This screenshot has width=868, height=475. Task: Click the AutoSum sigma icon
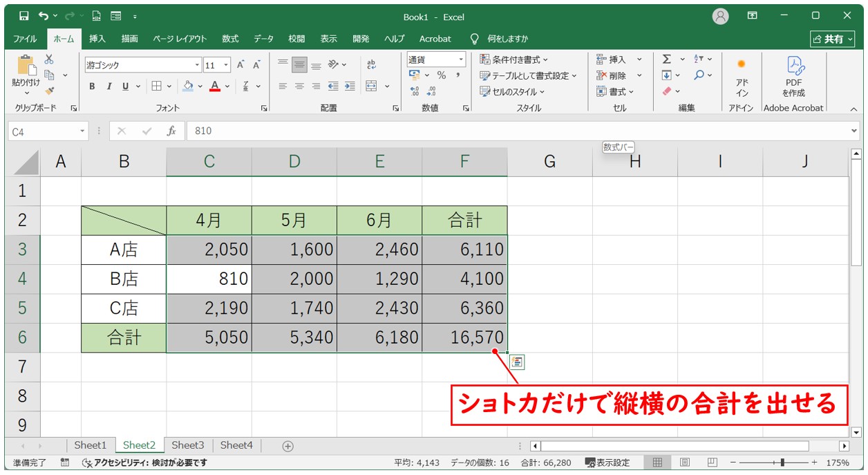tap(666, 59)
